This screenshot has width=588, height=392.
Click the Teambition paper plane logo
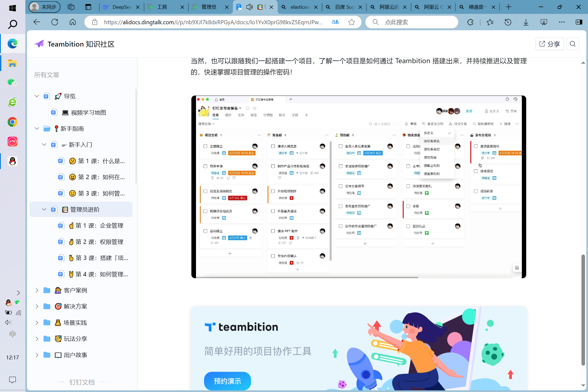pyautogui.click(x=39, y=44)
